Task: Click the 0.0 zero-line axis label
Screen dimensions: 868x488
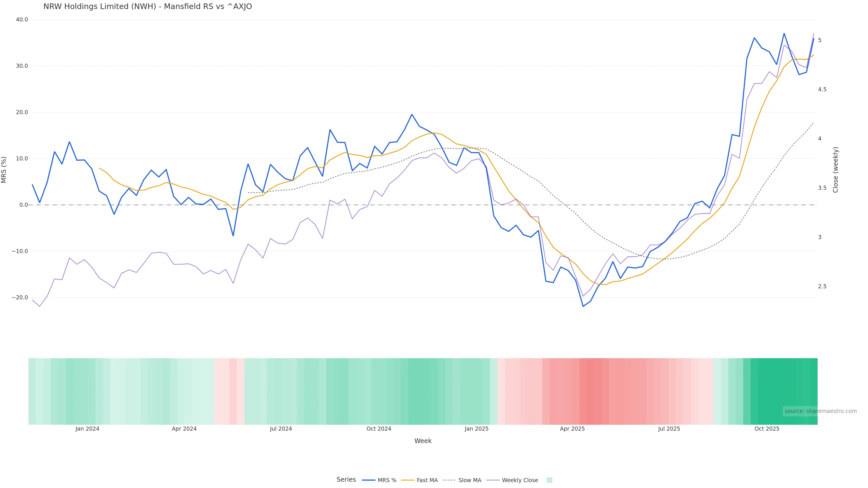Action: point(24,205)
